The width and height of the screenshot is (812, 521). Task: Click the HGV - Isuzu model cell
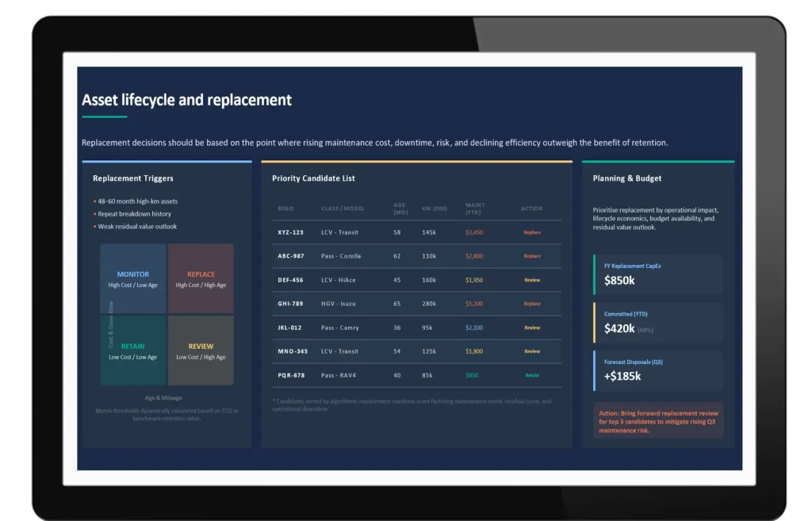(x=338, y=304)
